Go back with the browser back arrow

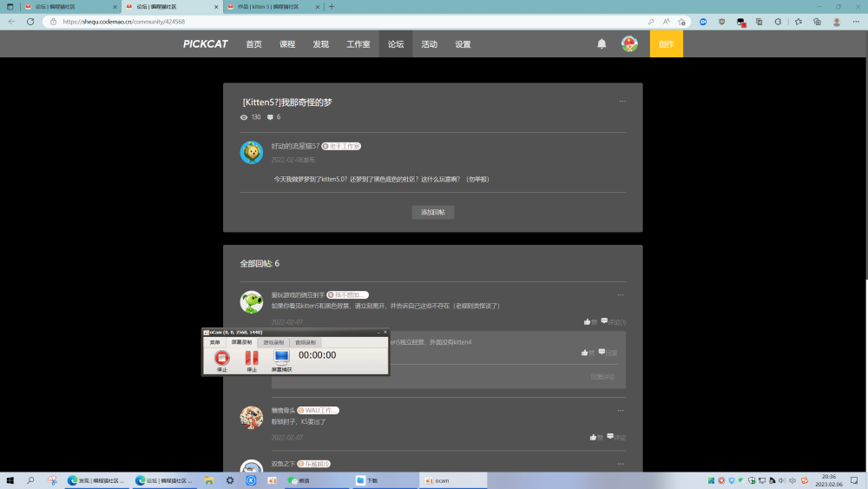[x=11, y=22]
